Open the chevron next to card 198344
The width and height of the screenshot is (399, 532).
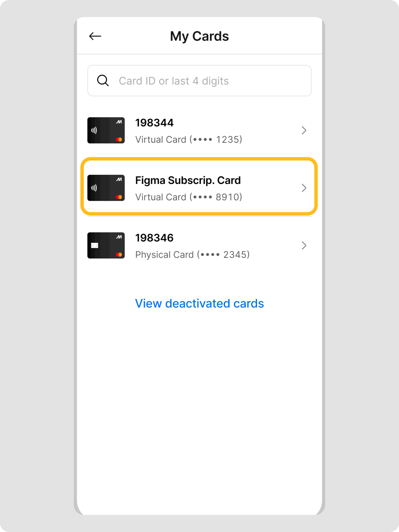point(304,130)
